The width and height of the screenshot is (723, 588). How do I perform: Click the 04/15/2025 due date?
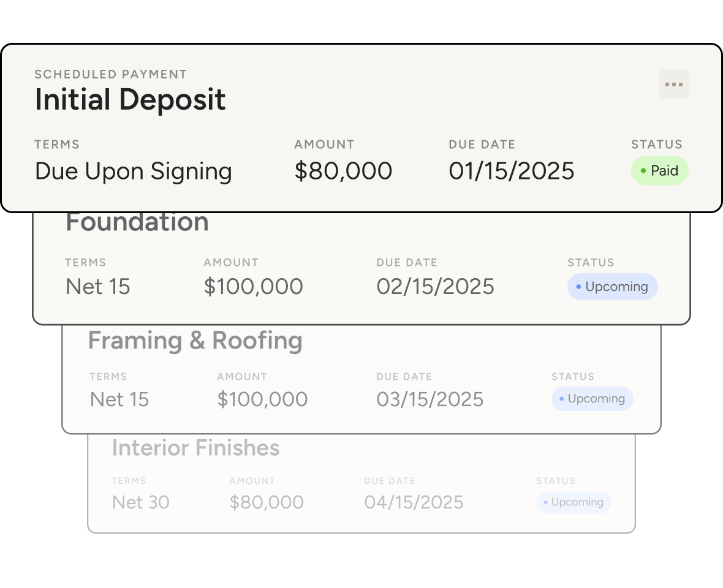click(x=414, y=502)
